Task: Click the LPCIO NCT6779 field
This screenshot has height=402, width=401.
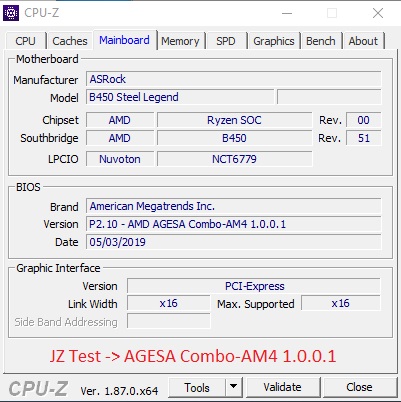Action: click(234, 159)
